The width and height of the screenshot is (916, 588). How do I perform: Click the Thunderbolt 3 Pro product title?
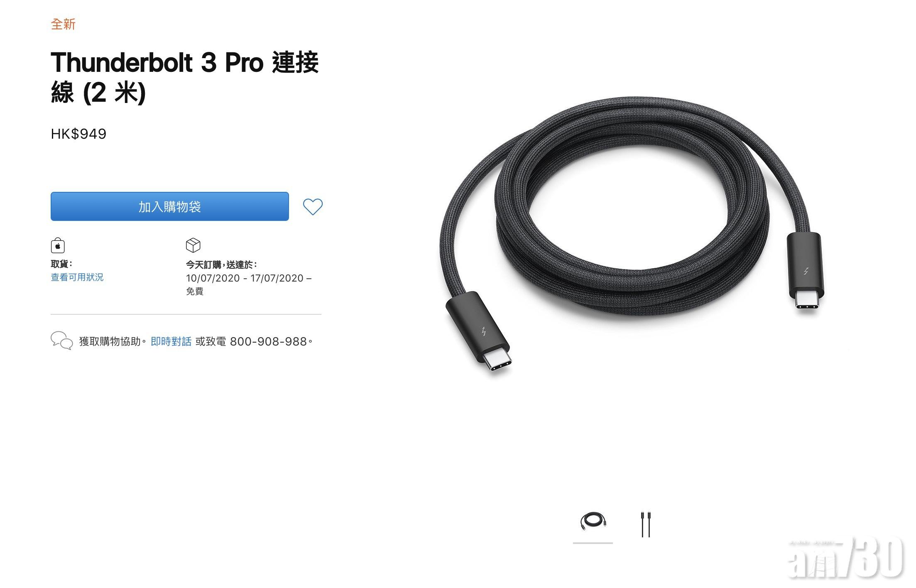[x=184, y=77]
